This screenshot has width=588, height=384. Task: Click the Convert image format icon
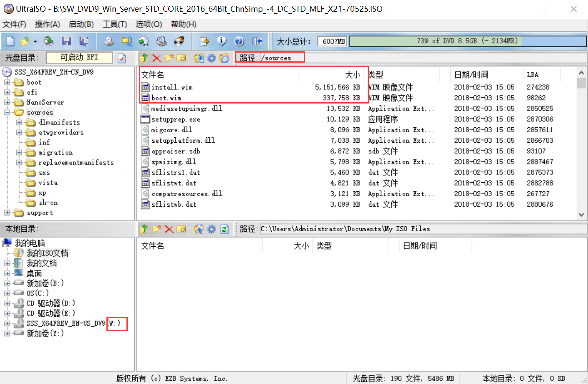(x=126, y=41)
